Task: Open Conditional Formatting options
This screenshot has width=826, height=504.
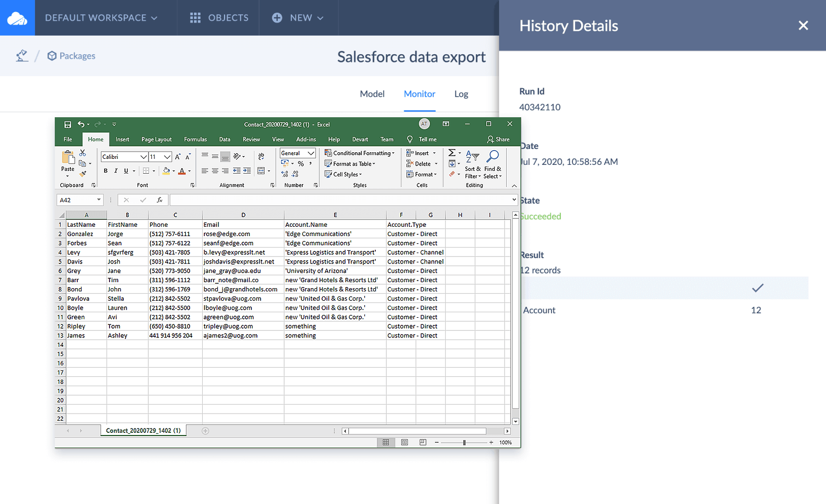Action: pyautogui.click(x=360, y=153)
